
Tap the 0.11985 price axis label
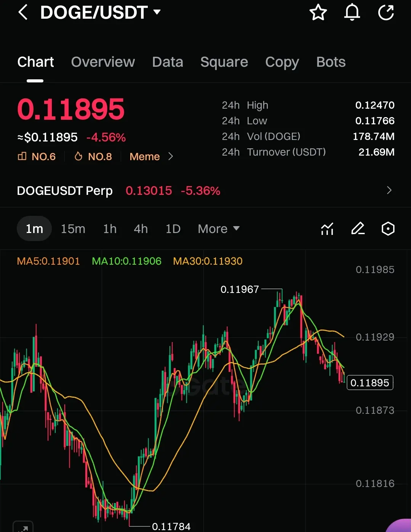tap(375, 270)
